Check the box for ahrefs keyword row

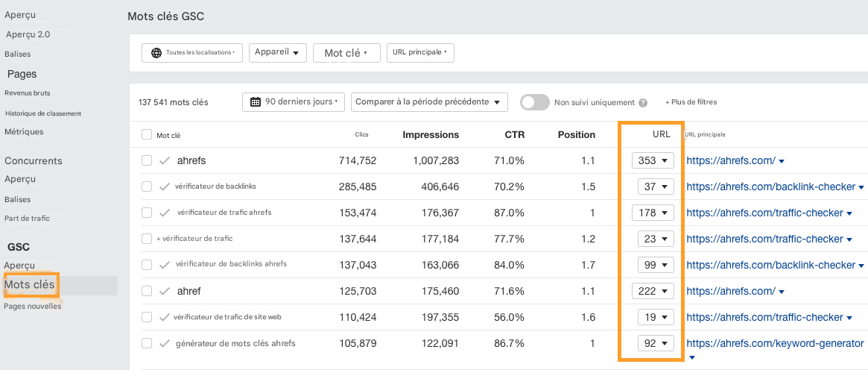146,160
